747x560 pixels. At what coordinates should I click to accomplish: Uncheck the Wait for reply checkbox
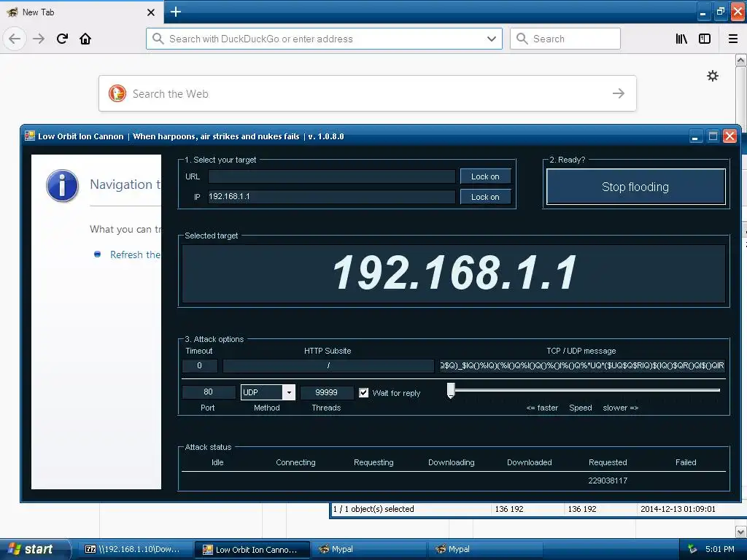tap(363, 392)
